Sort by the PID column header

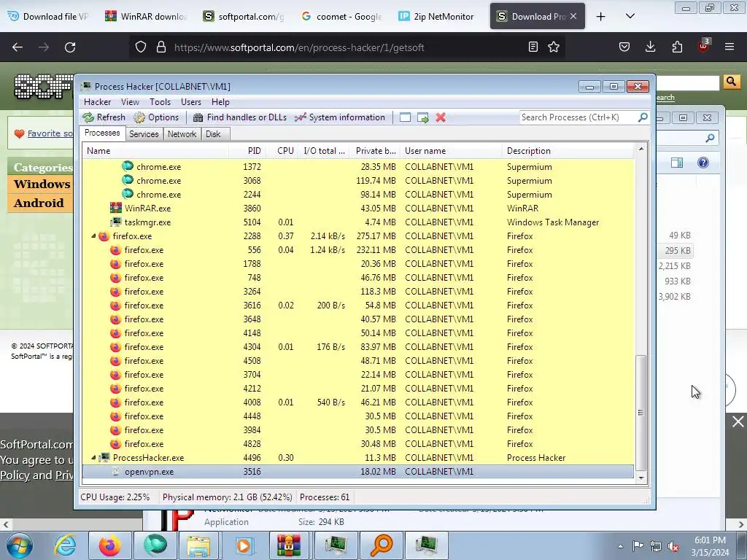pyautogui.click(x=247, y=151)
